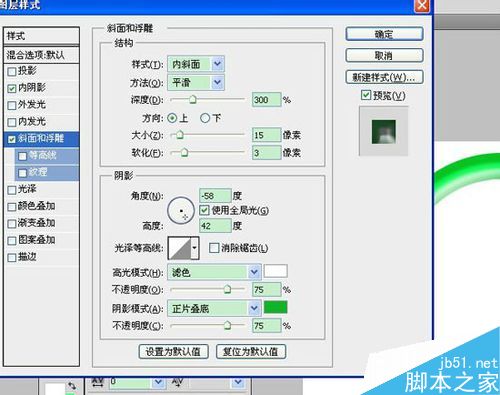Close the layer style dialog
This screenshot has height=395, width=500.
click(422, 6)
